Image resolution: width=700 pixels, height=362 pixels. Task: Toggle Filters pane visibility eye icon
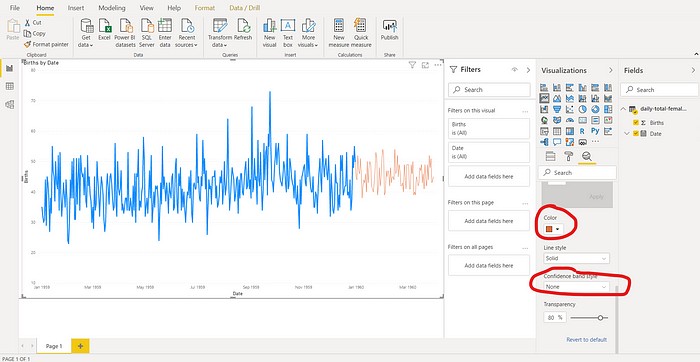click(x=514, y=70)
